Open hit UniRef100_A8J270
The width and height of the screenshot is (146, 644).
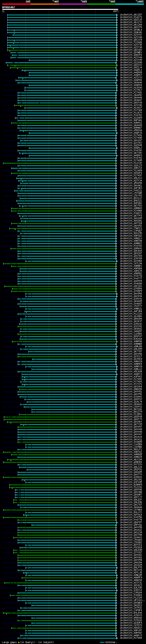pyautogui.click(x=131, y=22)
